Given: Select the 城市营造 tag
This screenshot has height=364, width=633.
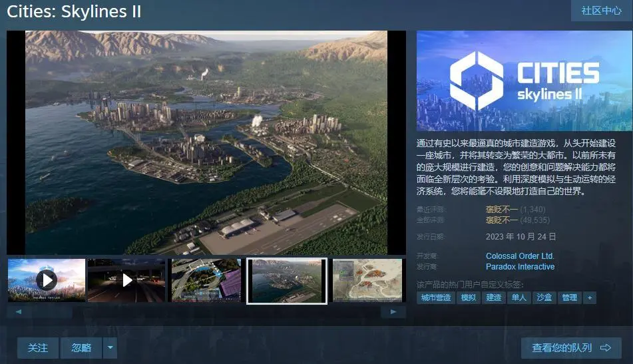Looking at the screenshot, I should [436, 298].
